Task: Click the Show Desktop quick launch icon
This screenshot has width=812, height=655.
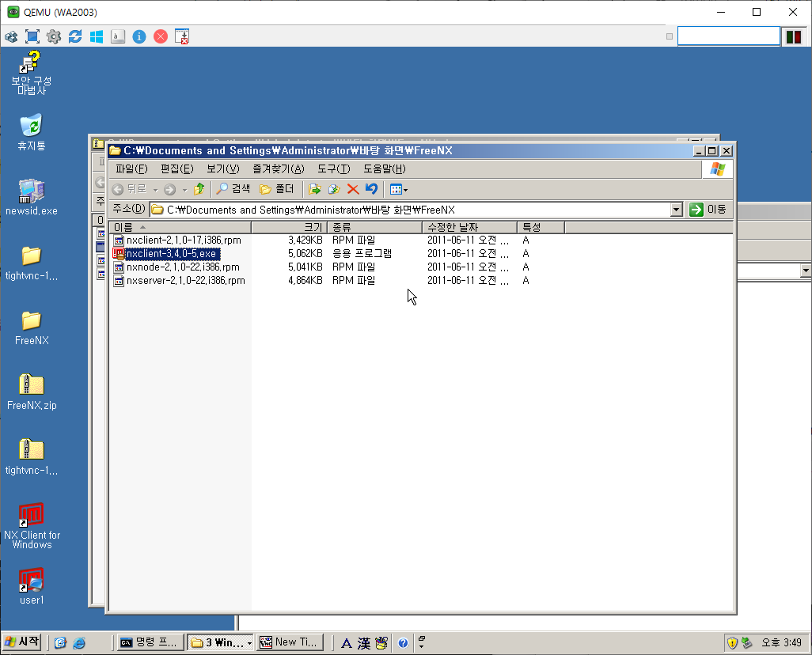Action: (x=61, y=643)
